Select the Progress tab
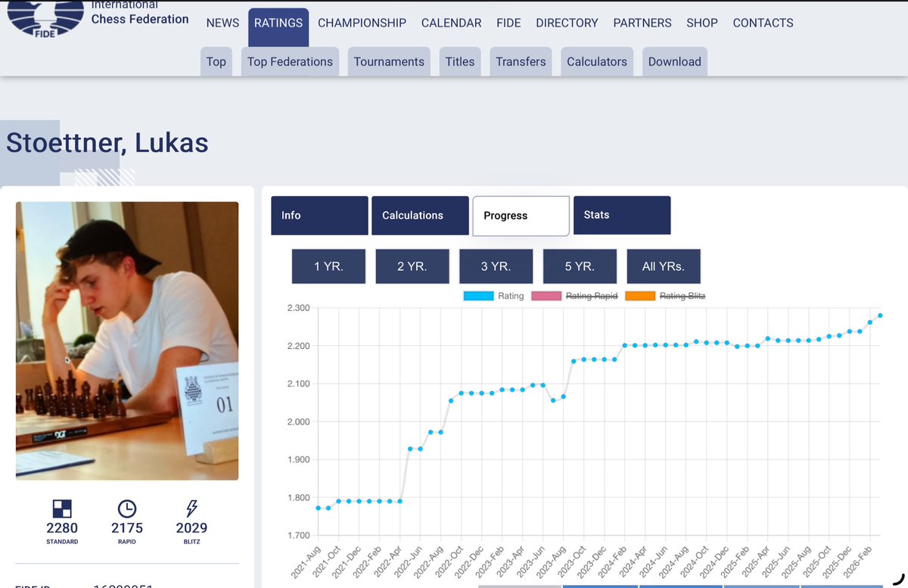Viewport: 908px width, 588px height. tap(521, 216)
